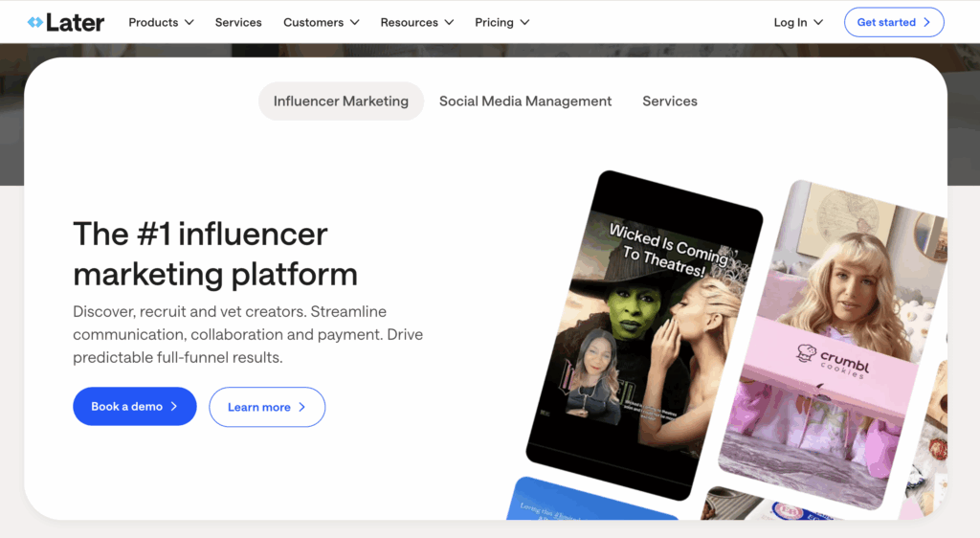Switch to Social Media Management tab

pos(525,101)
